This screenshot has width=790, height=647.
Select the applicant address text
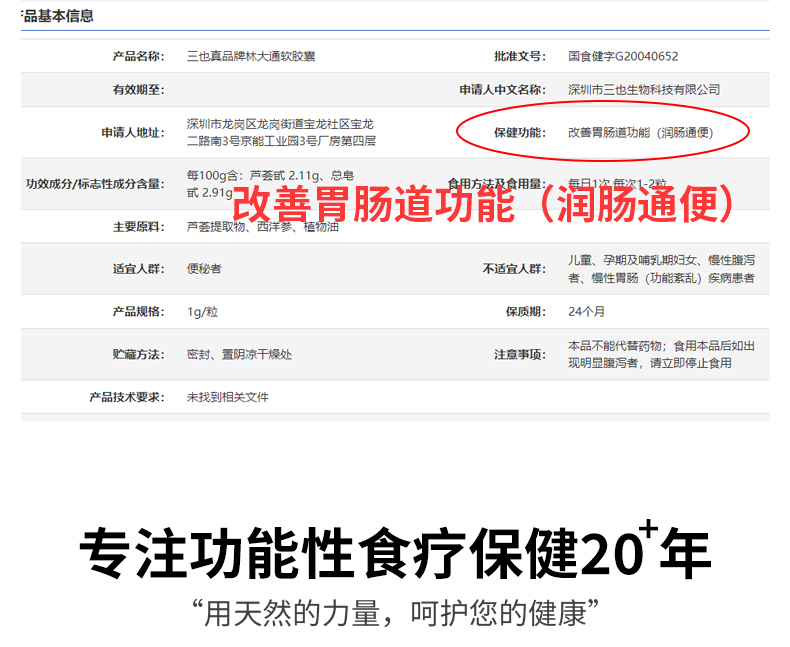pyautogui.click(x=280, y=133)
